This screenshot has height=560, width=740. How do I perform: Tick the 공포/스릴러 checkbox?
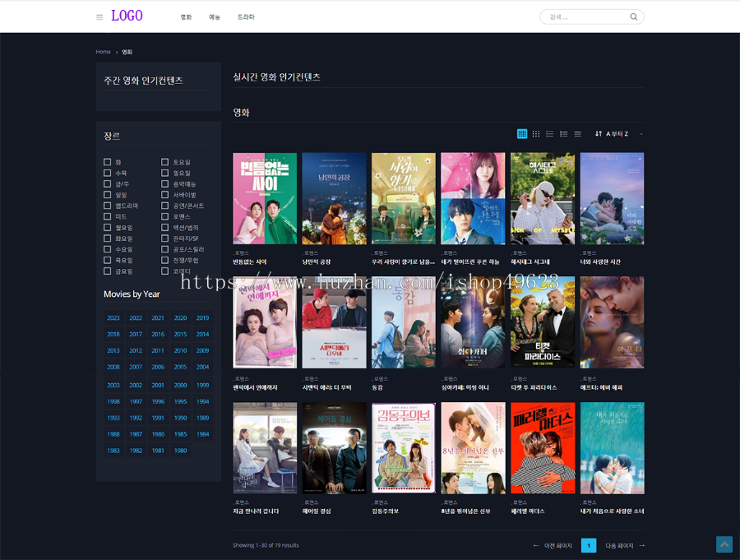pyautogui.click(x=164, y=249)
